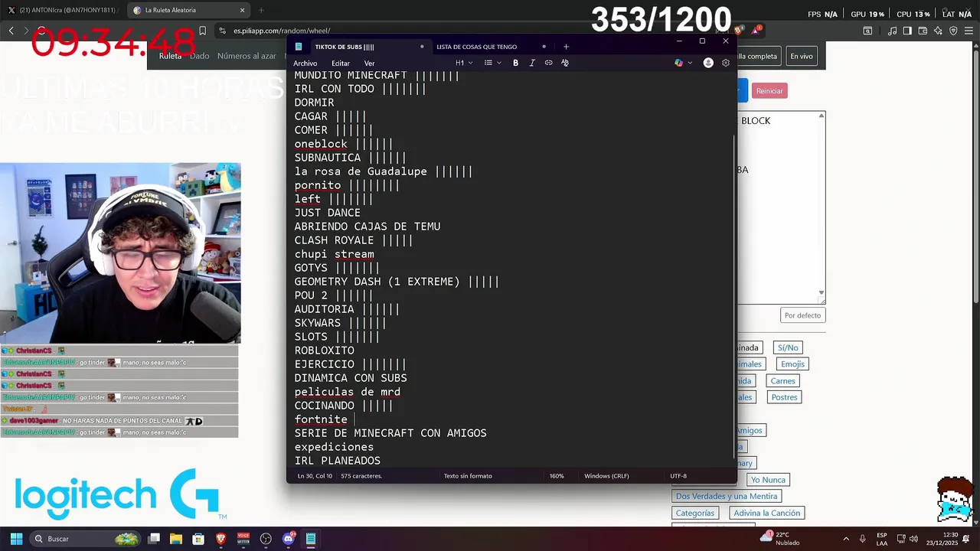
Task: Open Brave browser from the taskbar
Action: [x=221, y=539]
